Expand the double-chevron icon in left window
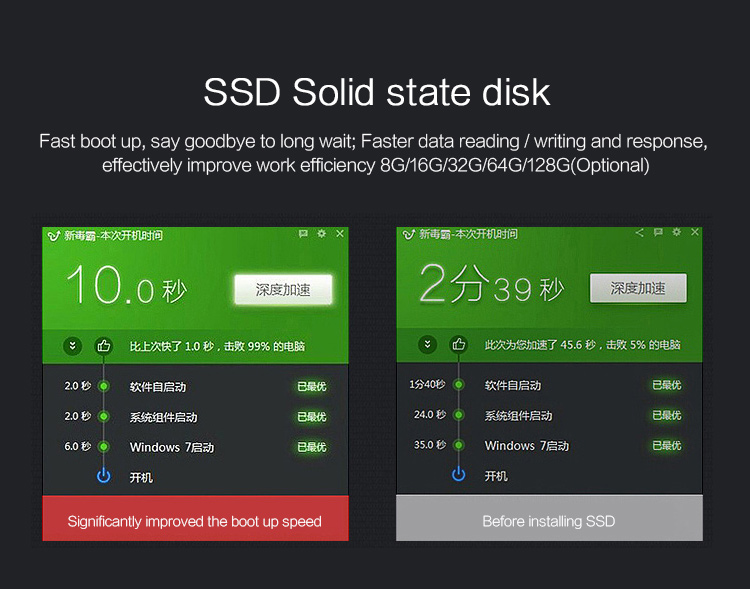Viewport: 750px width, 589px height. point(73,345)
